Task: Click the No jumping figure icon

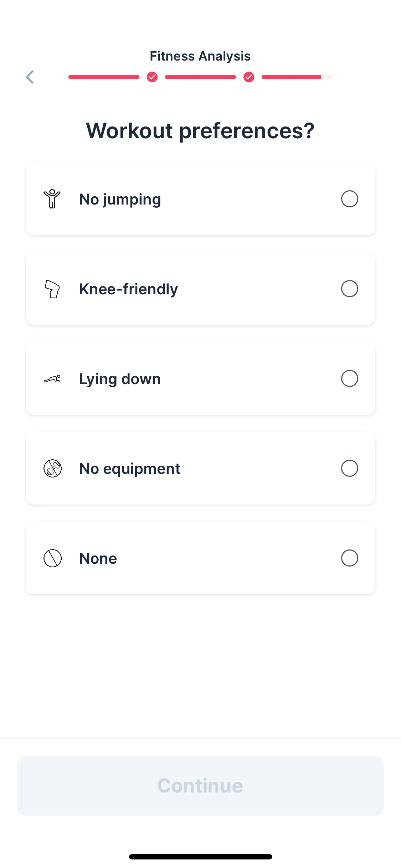Action: coord(52,199)
